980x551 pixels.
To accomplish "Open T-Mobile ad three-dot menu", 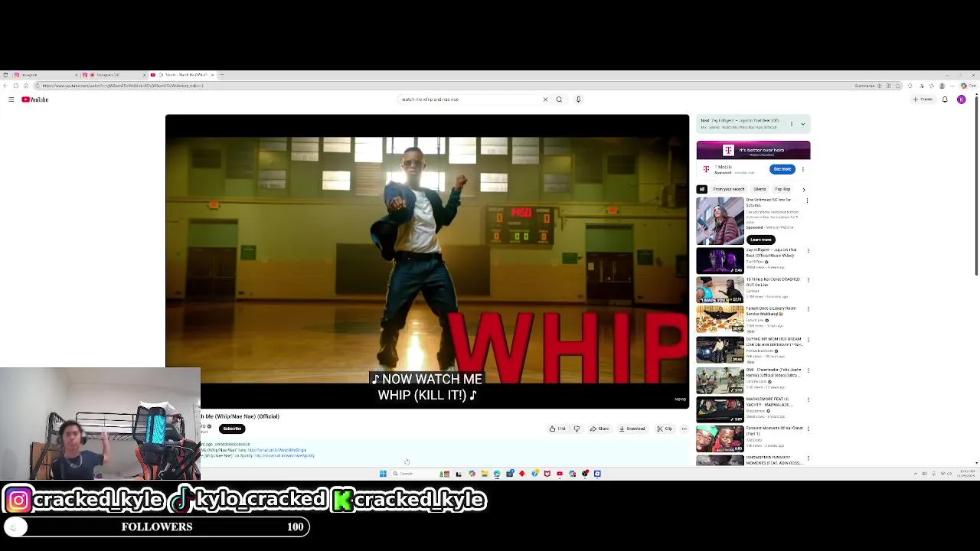I will click(x=802, y=169).
